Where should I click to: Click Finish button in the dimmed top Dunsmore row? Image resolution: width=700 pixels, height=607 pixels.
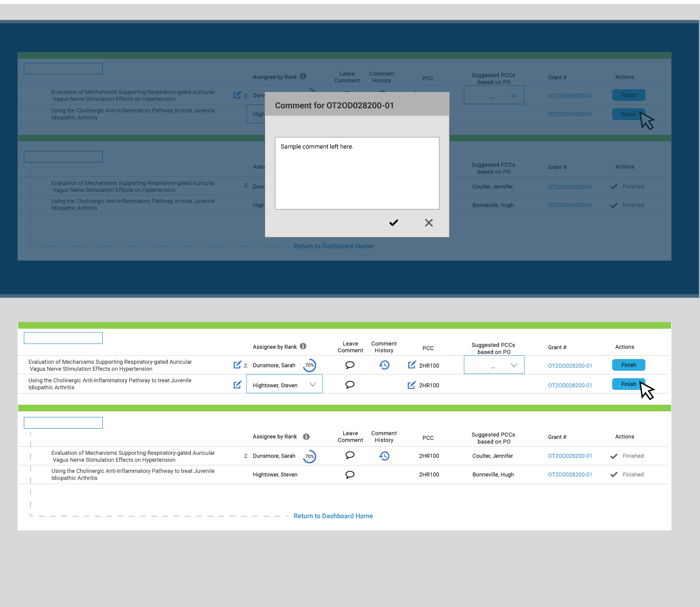pyautogui.click(x=628, y=95)
